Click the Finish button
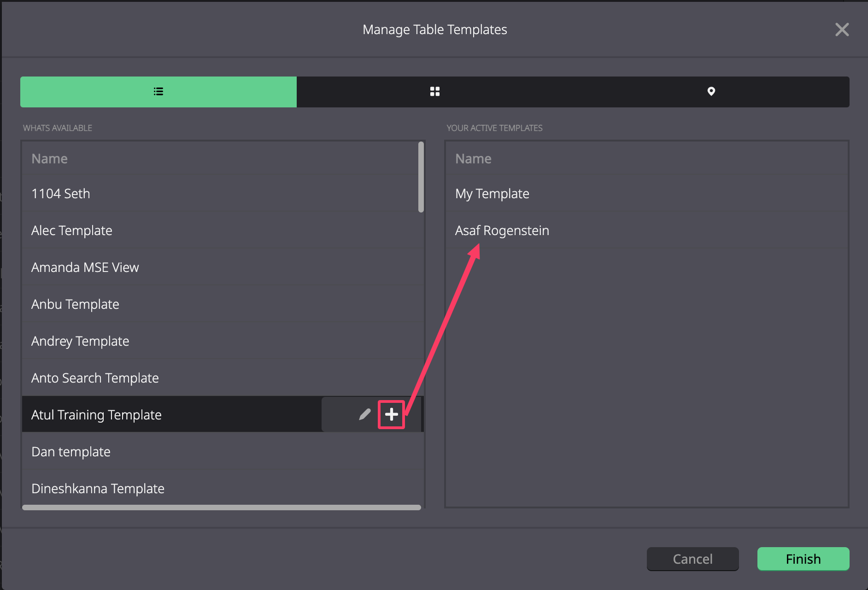The height and width of the screenshot is (590, 868). coord(803,559)
